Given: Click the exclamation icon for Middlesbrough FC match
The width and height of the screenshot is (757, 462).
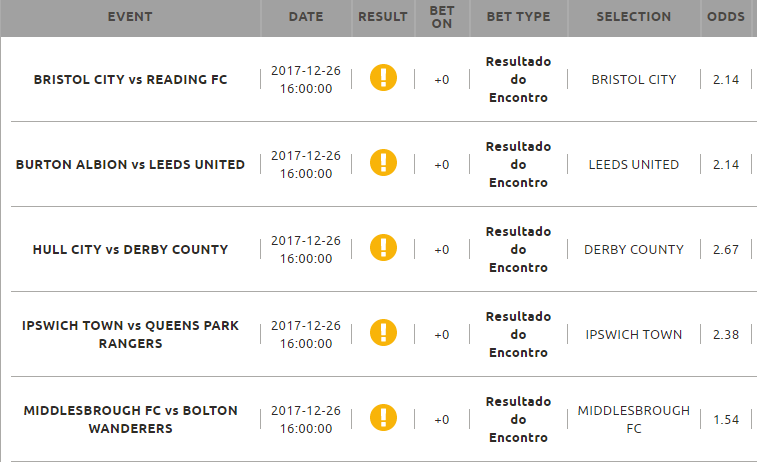Looking at the screenshot, I should point(383,418).
